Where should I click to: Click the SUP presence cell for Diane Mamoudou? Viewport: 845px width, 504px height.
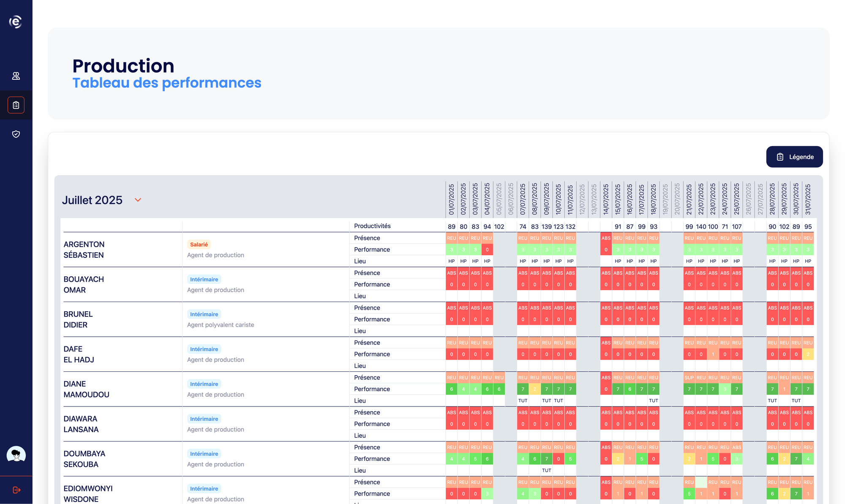coord(689,378)
